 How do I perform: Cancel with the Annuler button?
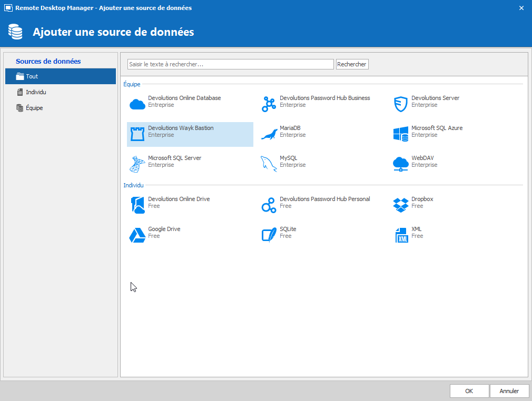509,391
